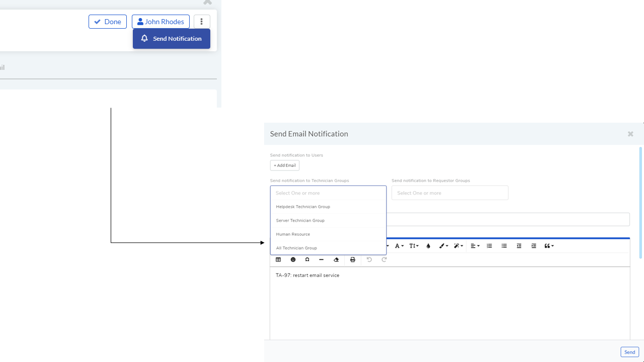
Task: Undo the last edit
Action: pos(369,260)
